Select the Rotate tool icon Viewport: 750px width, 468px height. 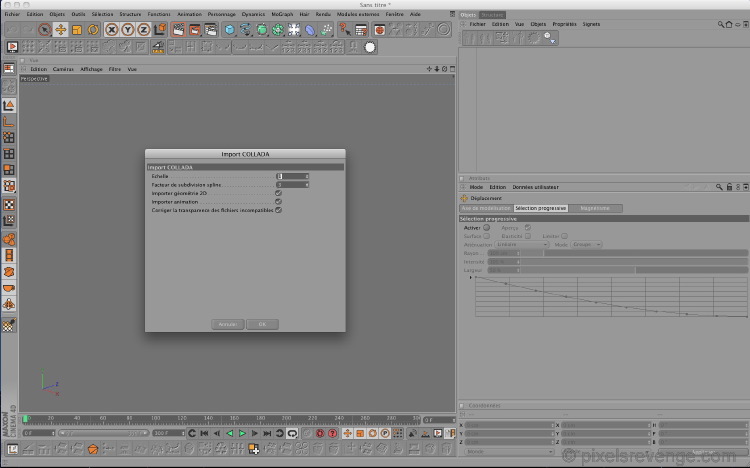tap(93, 30)
